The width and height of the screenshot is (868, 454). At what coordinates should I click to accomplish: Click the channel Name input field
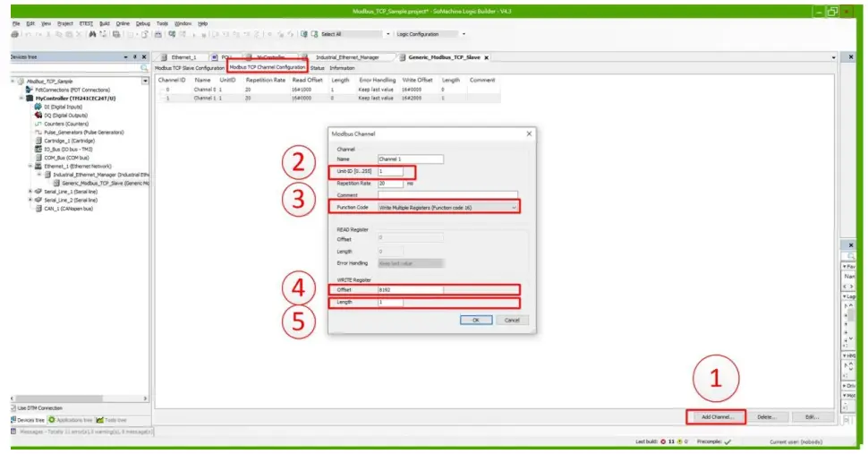click(x=410, y=158)
